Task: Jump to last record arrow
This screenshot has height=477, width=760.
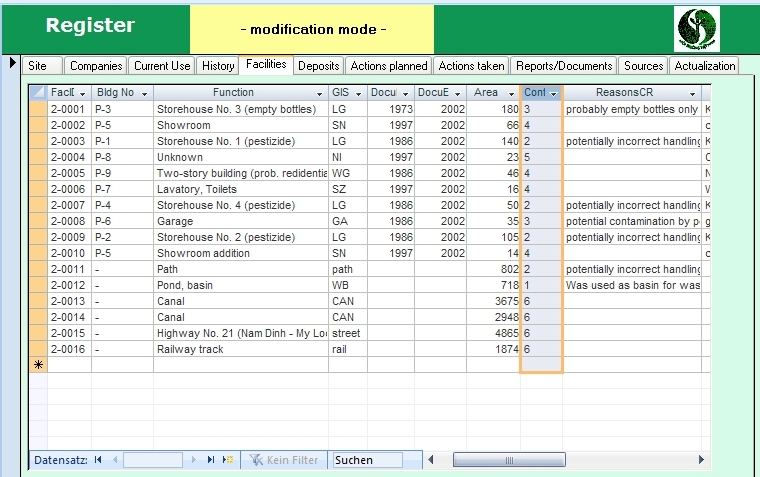Action: point(210,460)
